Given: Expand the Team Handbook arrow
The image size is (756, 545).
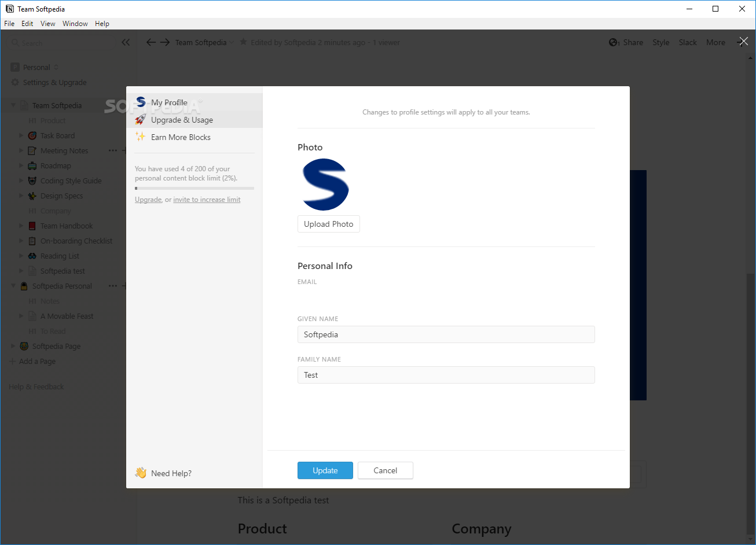Looking at the screenshot, I should 21,226.
